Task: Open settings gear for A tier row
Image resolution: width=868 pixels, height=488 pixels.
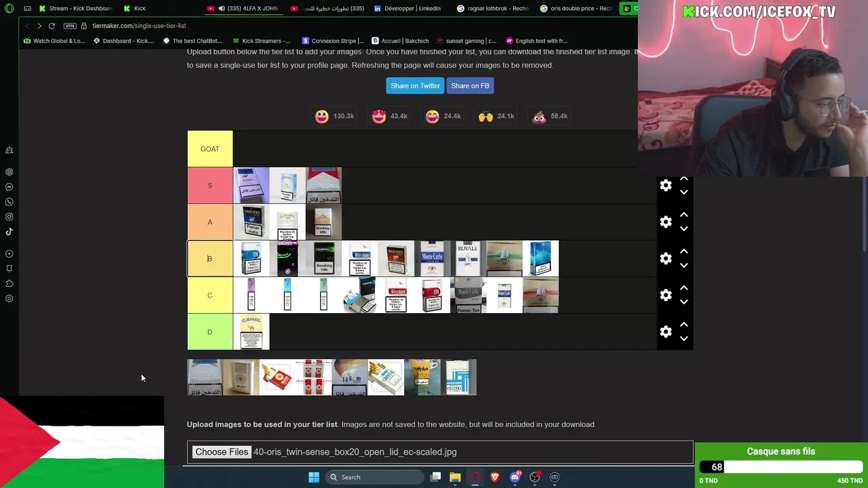Action: pyautogui.click(x=666, y=222)
